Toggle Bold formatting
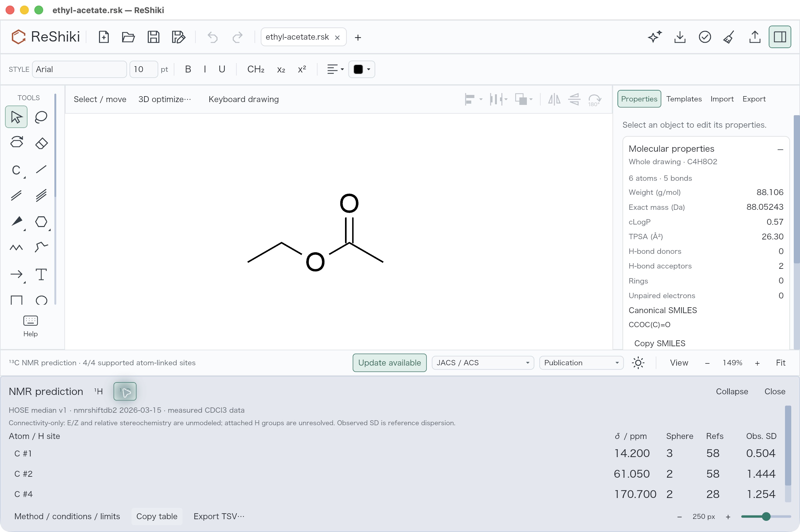800x532 pixels. pos(188,69)
